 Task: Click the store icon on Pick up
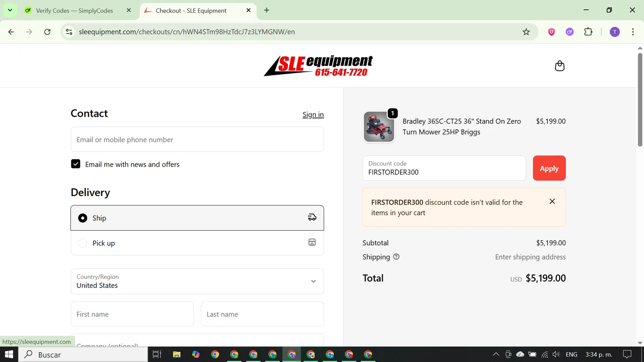coord(312,242)
